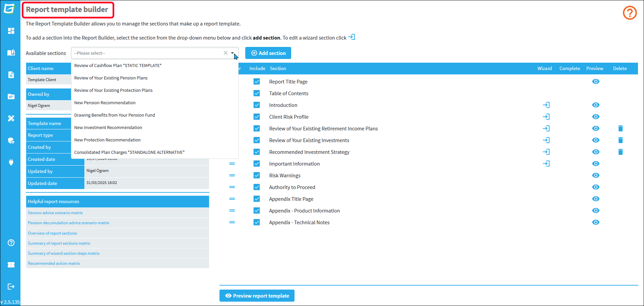Image resolution: width=644 pixels, height=306 pixels.
Task: Uncheck Include for Table of Contents
Action: (257, 93)
